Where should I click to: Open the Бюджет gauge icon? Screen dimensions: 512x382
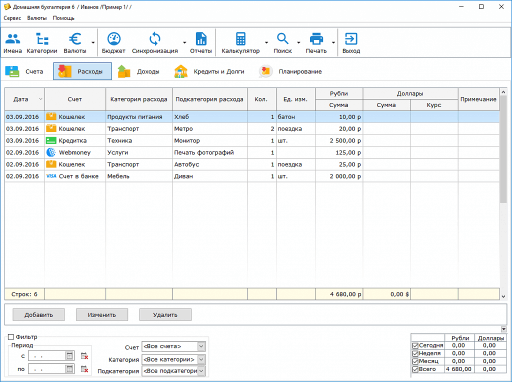click(114, 39)
